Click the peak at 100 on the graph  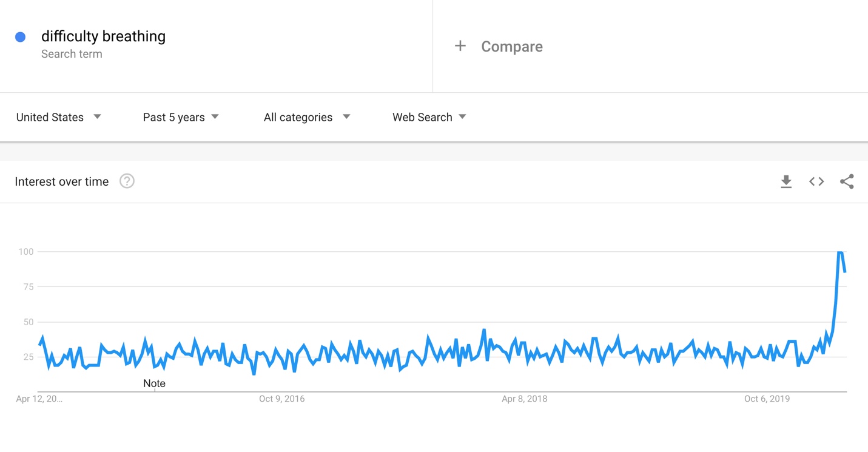840,252
